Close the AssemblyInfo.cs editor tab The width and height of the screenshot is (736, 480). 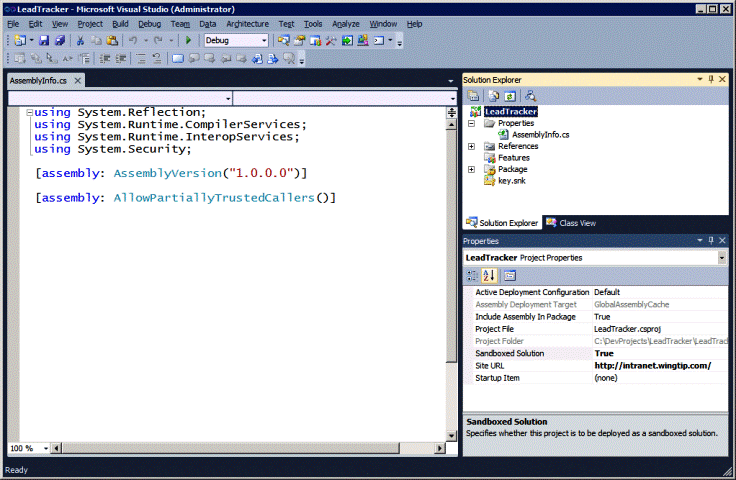click(78, 80)
